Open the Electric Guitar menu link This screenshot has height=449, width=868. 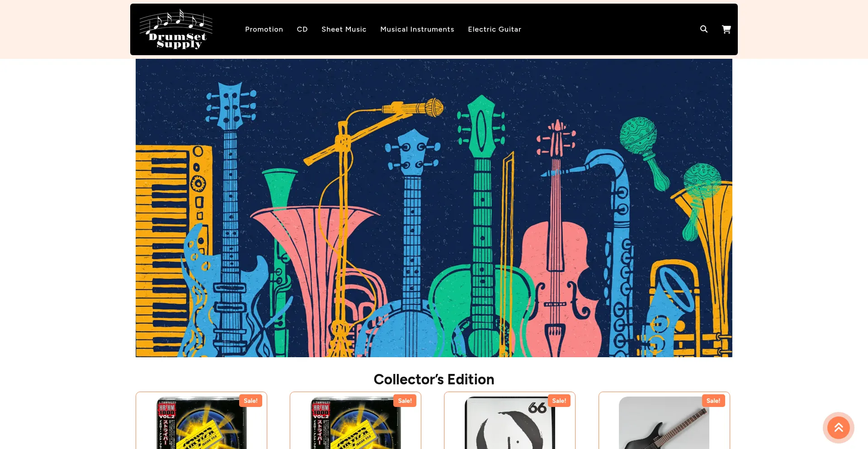(495, 29)
